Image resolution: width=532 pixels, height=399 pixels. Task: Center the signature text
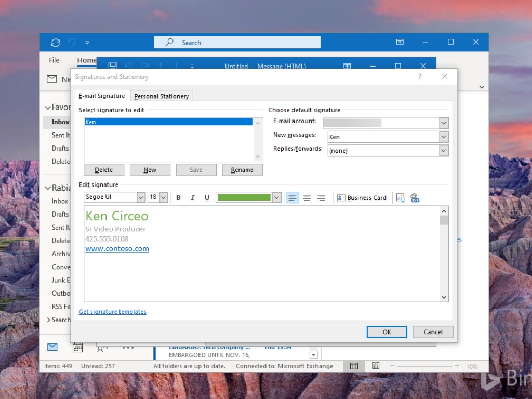coord(307,198)
